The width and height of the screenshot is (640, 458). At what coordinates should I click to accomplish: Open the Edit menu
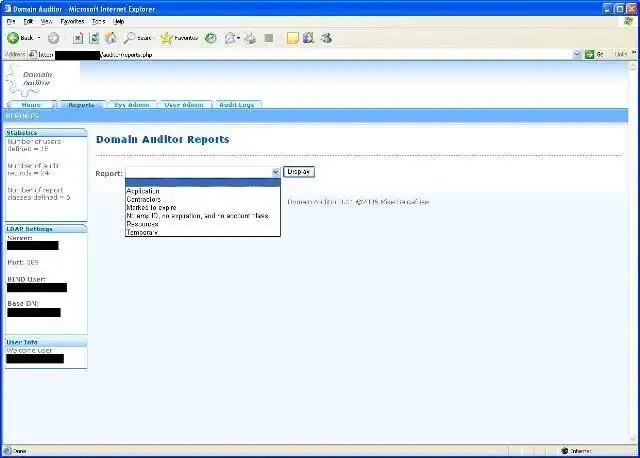point(28,21)
